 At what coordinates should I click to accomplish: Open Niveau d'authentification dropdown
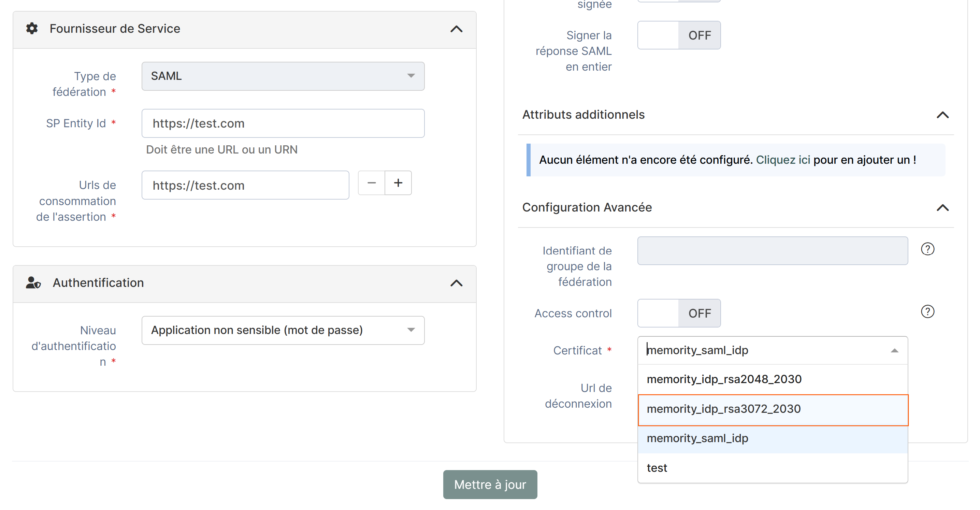tap(283, 330)
